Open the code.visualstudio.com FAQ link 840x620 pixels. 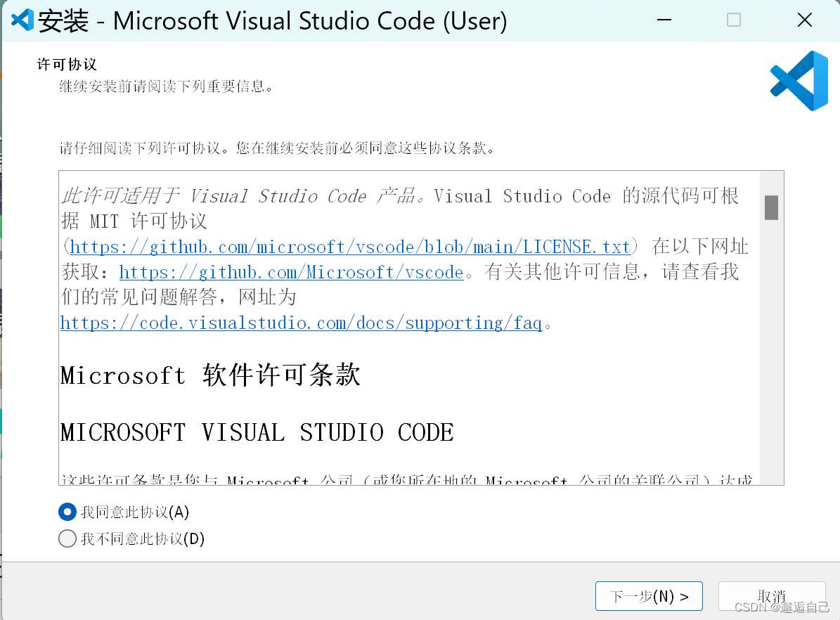[301, 323]
